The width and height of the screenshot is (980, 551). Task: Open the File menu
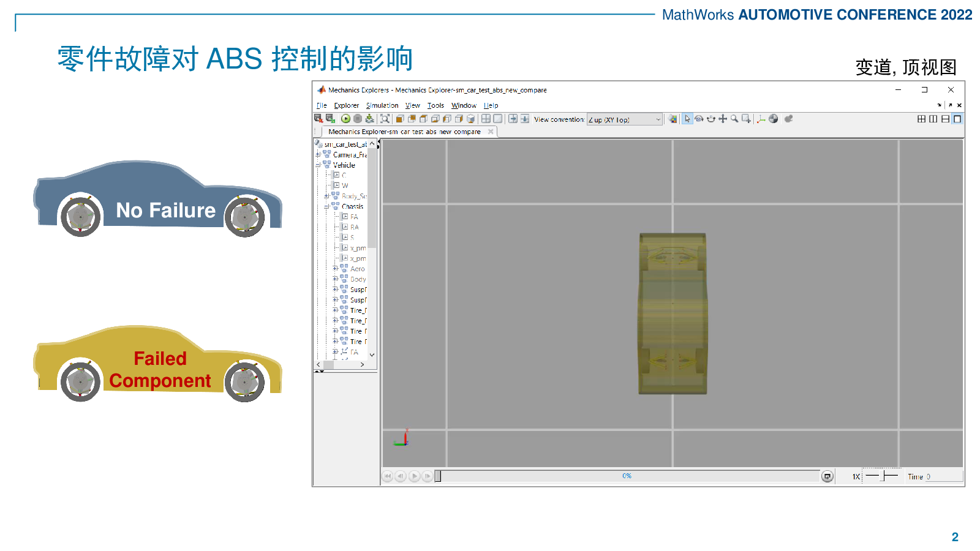(322, 105)
